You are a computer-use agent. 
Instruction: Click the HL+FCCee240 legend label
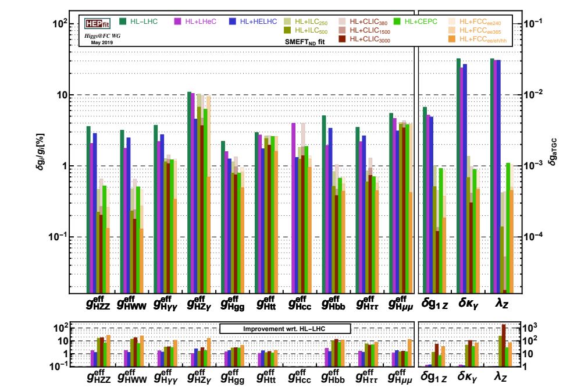click(x=480, y=22)
